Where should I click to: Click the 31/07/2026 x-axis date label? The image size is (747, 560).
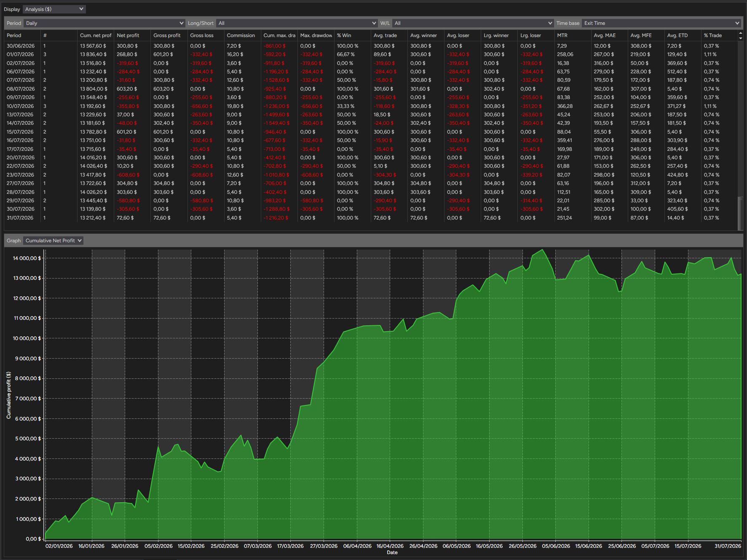pos(728,546)
